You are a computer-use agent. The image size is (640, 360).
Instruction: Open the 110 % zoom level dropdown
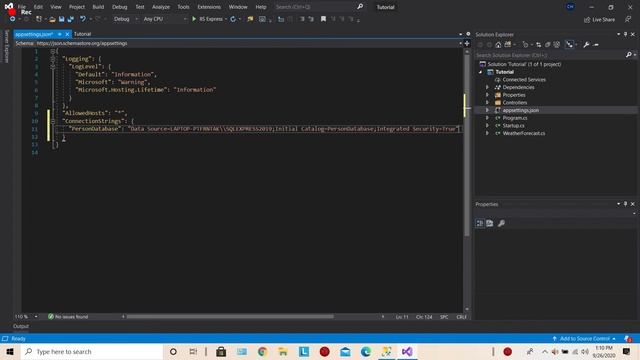pos(36,317)
